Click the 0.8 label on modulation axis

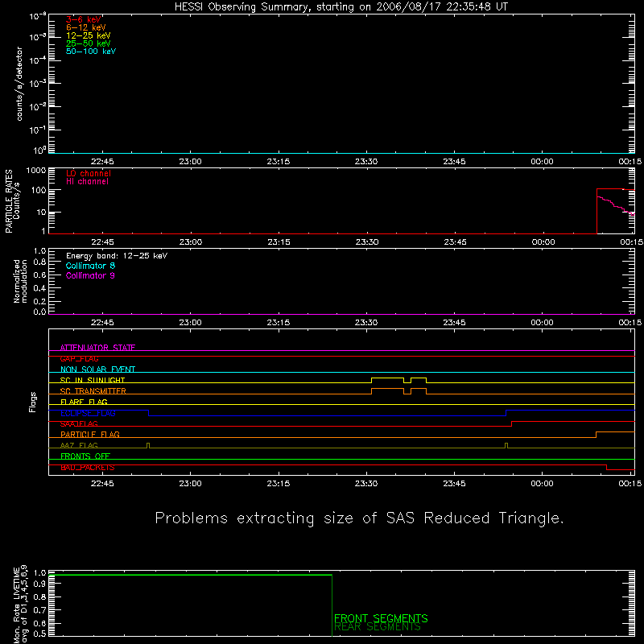[39, 262]
